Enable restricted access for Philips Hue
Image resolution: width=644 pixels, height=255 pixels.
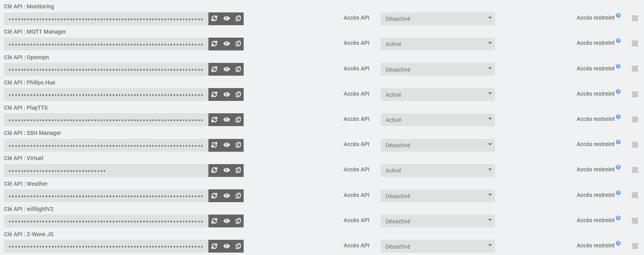tap(635, 94)
